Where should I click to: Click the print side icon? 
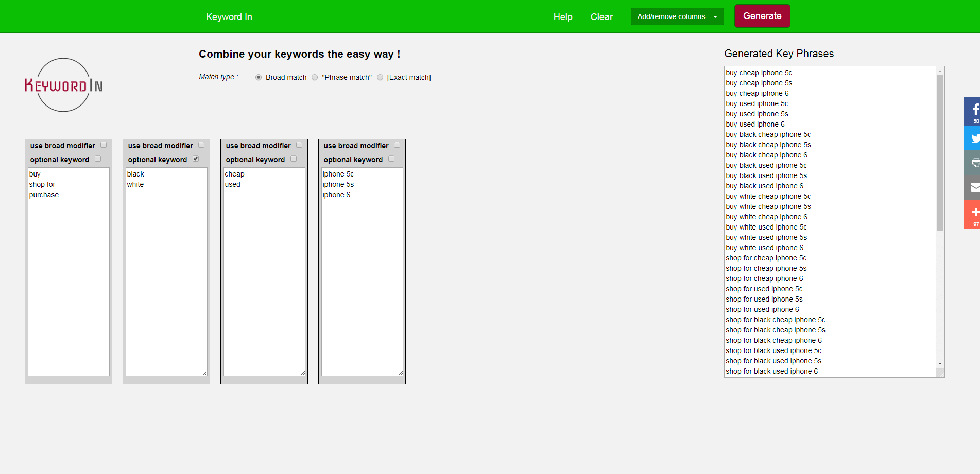[x=972, y=163]
